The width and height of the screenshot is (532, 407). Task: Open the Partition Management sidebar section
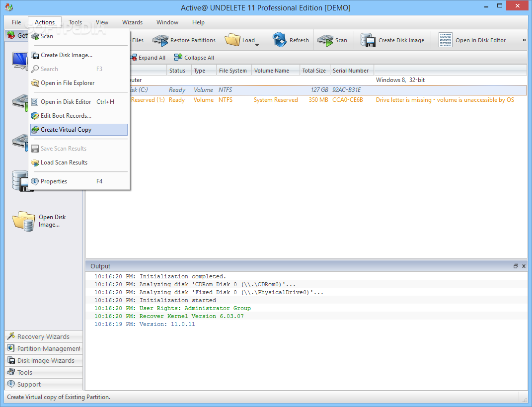44,348
